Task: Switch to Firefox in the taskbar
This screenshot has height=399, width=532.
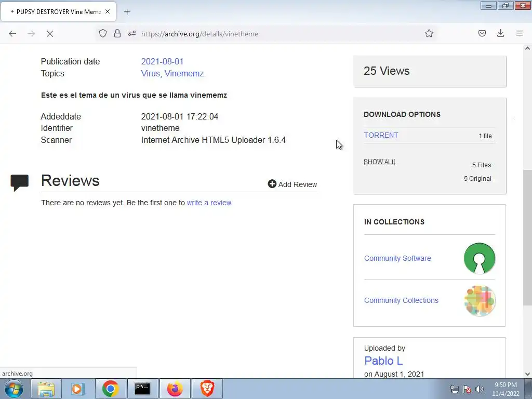Action: [175, 389]
